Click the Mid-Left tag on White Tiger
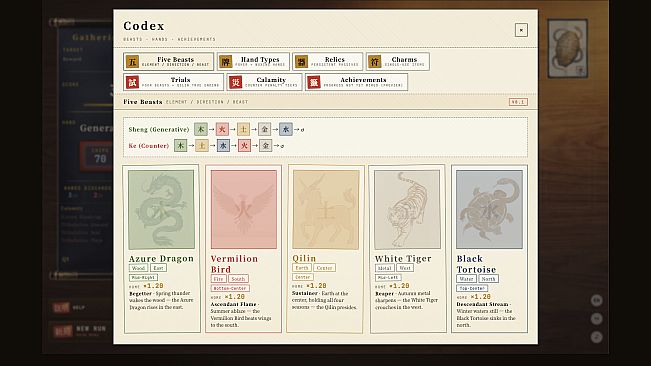651x366 pixels. (x=388, y=277)
